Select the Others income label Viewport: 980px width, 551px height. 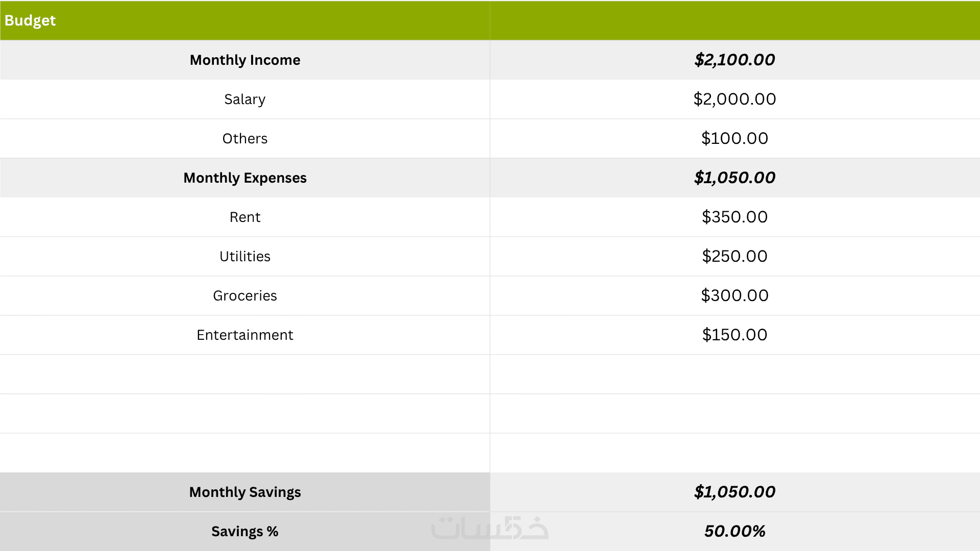(x=245, y=138)
